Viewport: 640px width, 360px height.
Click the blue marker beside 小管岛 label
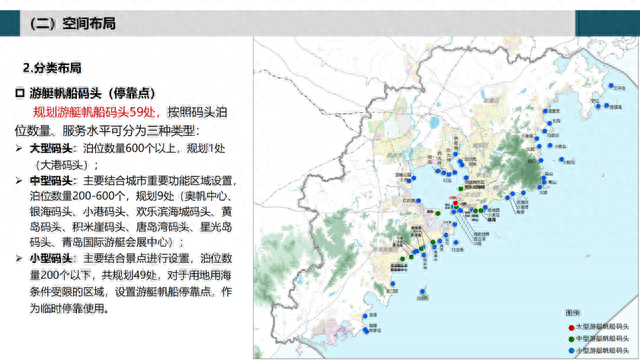(550, 145)
